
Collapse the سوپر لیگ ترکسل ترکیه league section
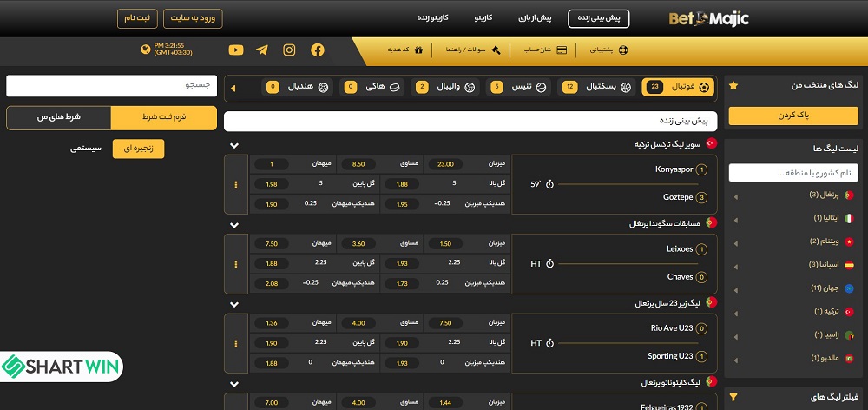[234, 144]
